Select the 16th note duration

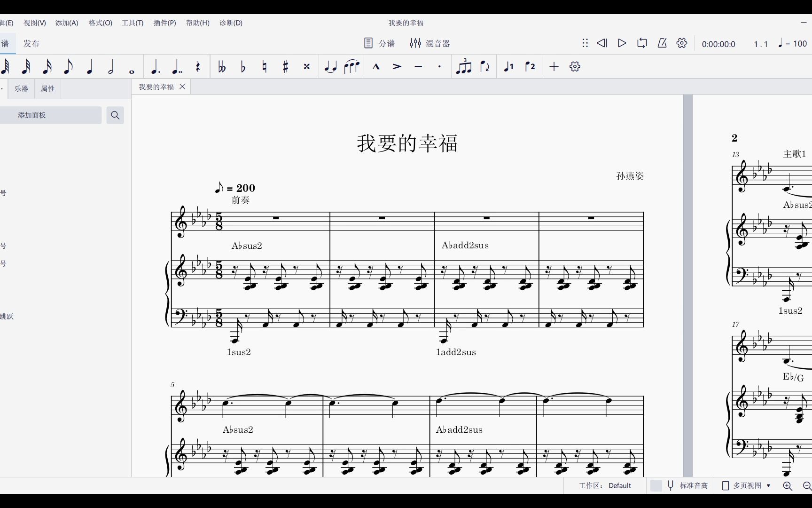click(47, 67)
